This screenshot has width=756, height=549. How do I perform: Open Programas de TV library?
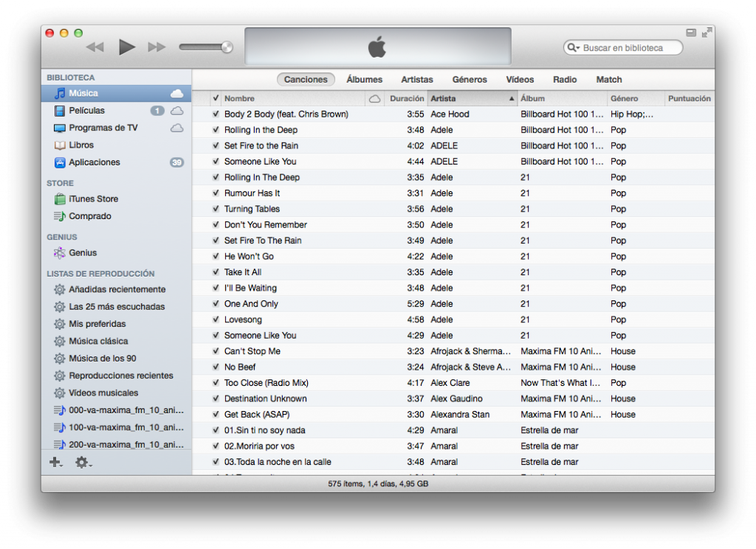(x=116, y=128)
